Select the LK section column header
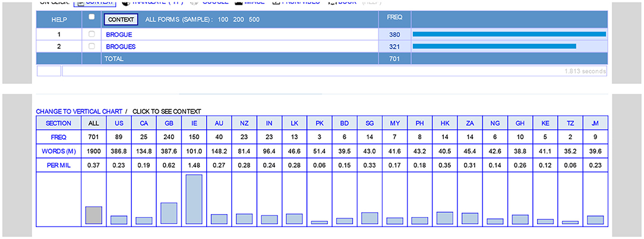This screenshot has width=644, height=239. point(294,123)
